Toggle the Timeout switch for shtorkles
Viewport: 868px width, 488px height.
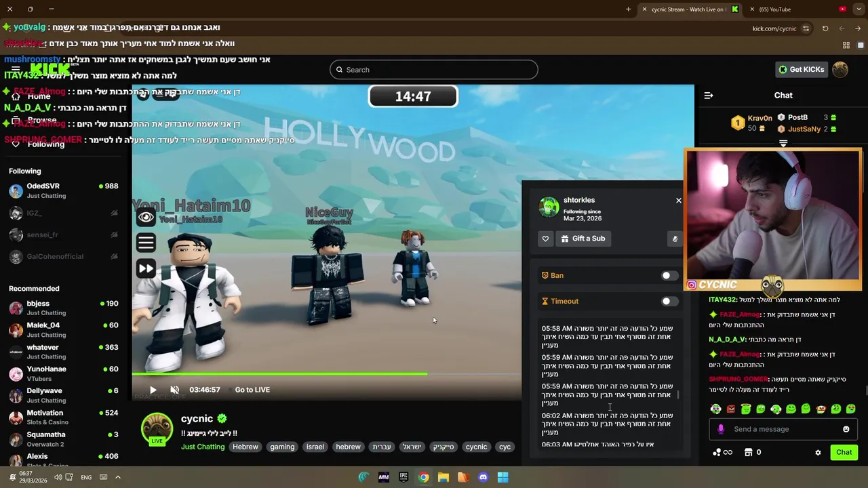pos(669,302)
